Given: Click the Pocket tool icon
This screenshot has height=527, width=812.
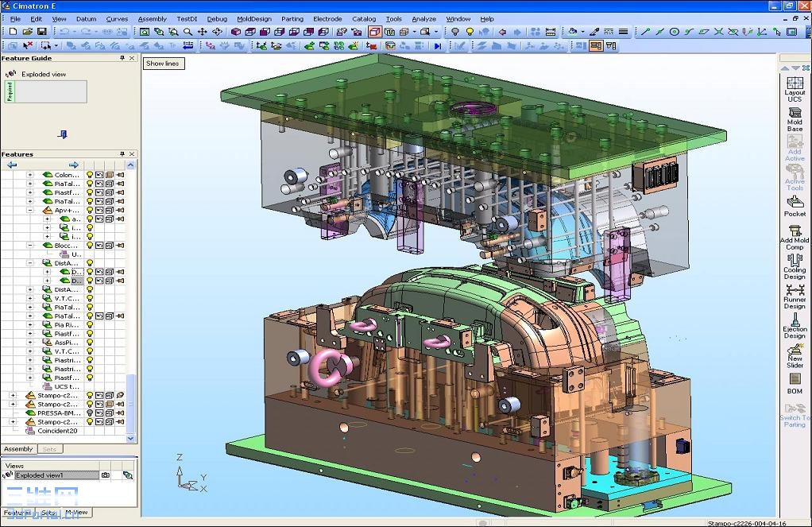Looking at the screenshot, I should tap(795, 206).
